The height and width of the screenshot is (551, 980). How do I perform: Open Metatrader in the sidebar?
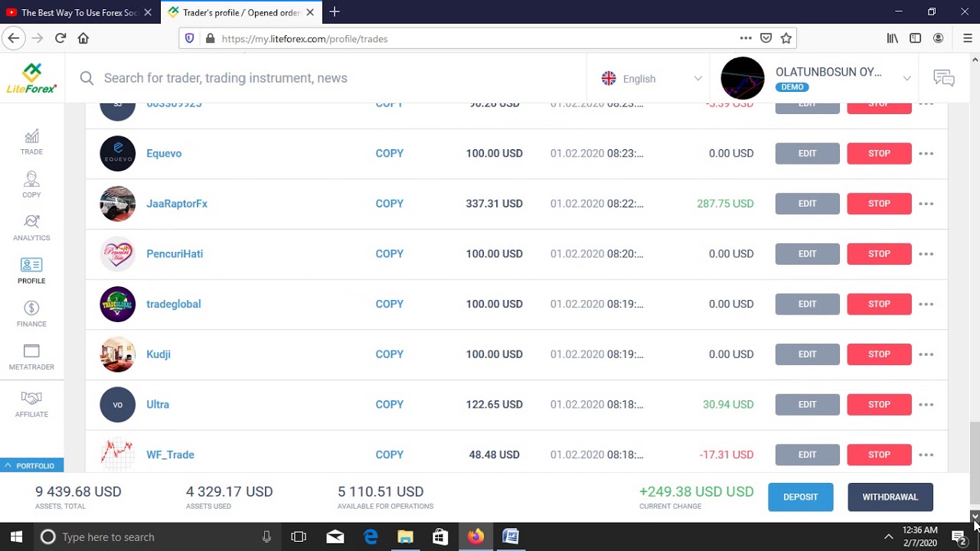point(31,357)
